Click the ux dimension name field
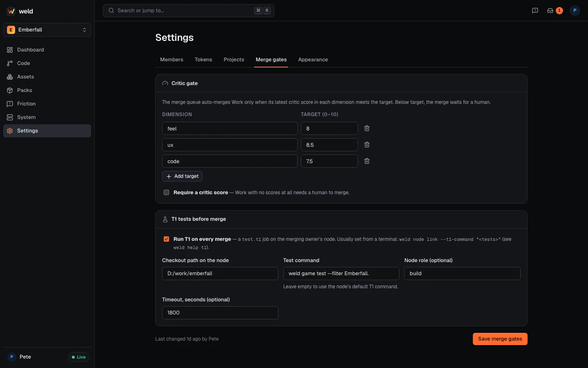 (x=230, y=145)
